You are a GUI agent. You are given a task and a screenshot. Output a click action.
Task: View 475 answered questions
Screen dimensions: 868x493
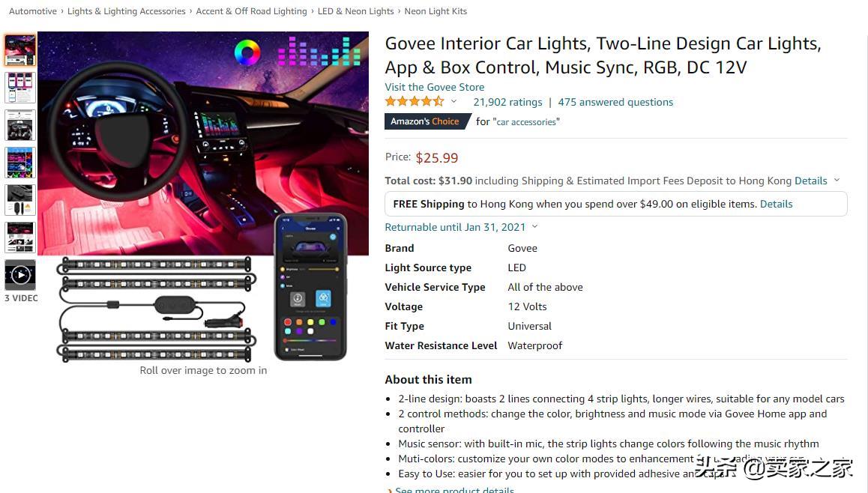click(x=615, y=102)
